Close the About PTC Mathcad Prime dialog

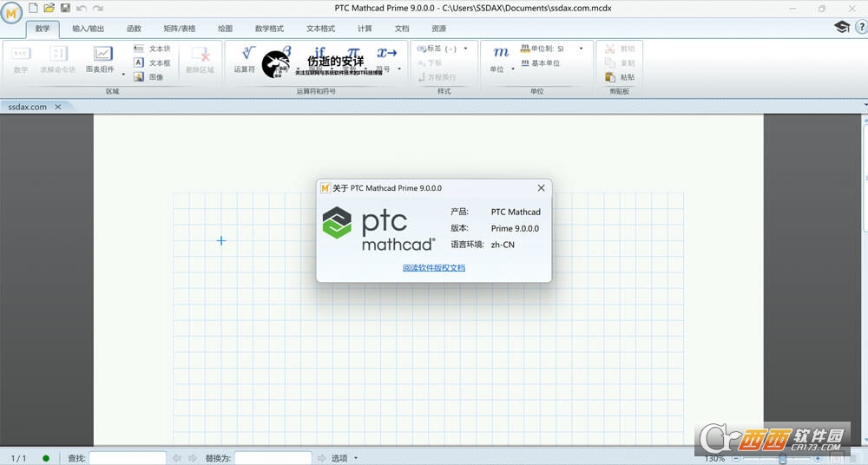pyautogui.click(x=541, y=188)
